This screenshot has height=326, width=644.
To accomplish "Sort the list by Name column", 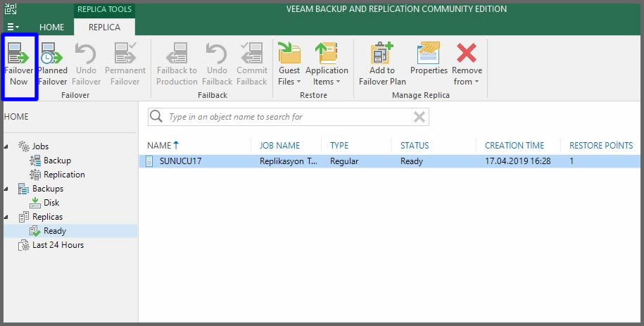I will [x=159, y=145].
